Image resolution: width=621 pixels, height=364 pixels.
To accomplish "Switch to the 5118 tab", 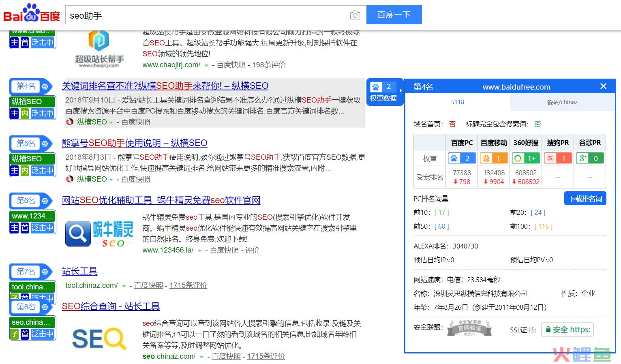I will [x=457, y=102].
